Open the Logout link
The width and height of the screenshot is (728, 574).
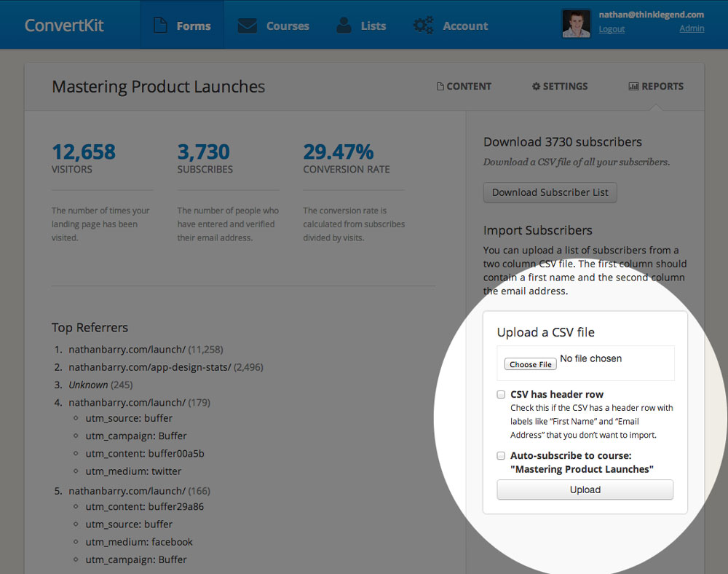point(612,29)
